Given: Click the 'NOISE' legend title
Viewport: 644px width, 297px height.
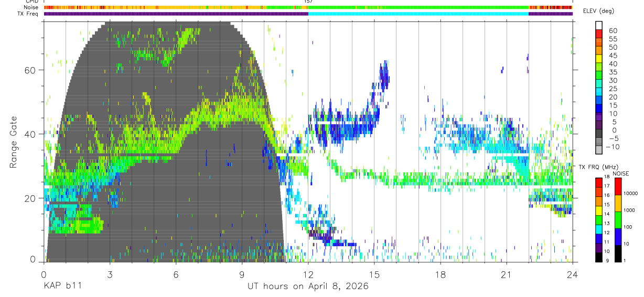Looking at the screenshot, I should point(621,173).
